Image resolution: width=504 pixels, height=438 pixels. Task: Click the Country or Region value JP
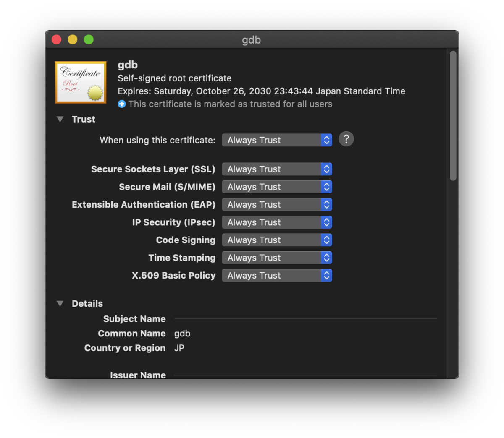coord(179,348)
